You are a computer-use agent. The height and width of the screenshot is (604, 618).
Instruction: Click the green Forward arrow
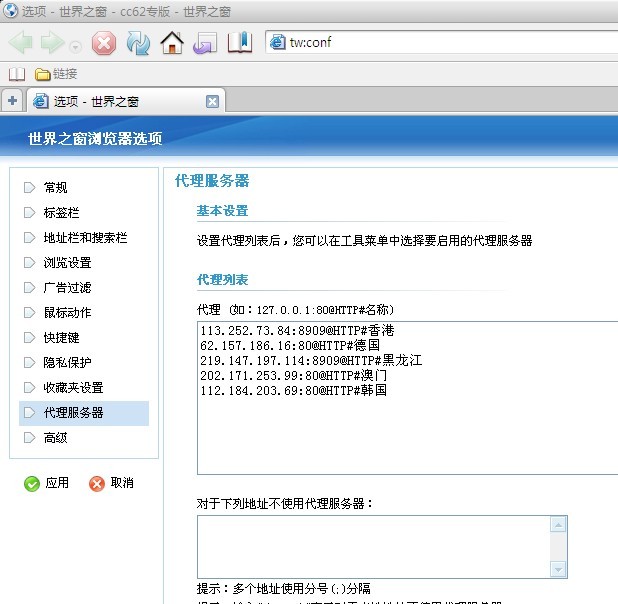tap(52, 42)
